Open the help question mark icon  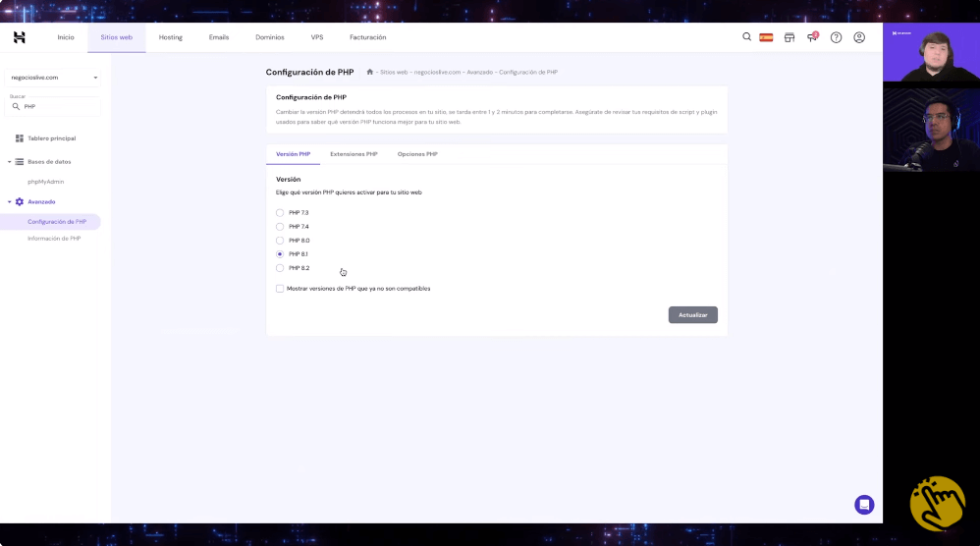(x=836, y=37)
